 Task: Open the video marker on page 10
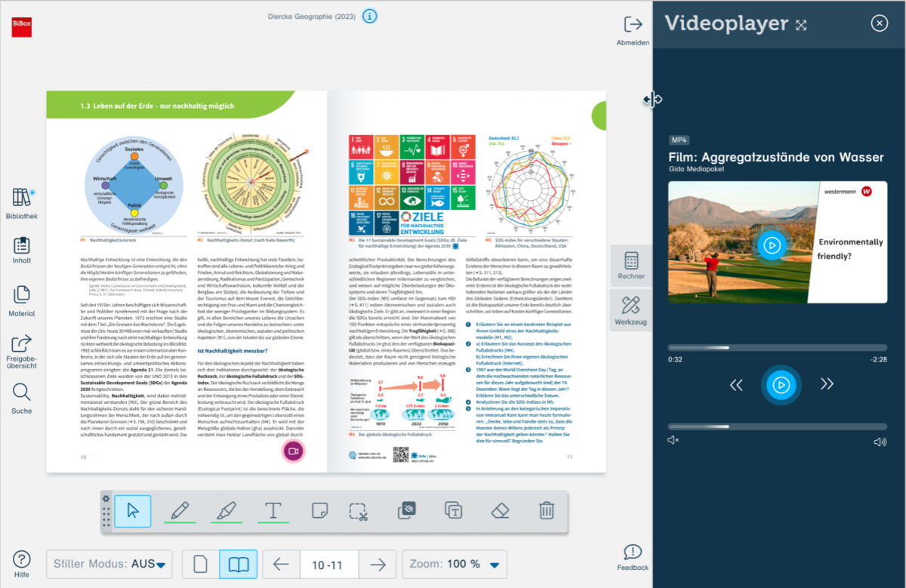tap(293, 451)
